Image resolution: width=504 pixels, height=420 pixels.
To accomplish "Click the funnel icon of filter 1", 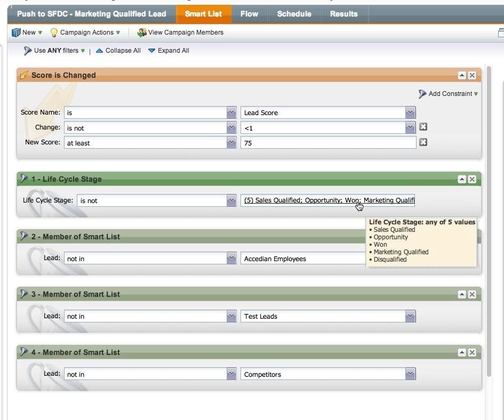I will click(x=24, y=179).
